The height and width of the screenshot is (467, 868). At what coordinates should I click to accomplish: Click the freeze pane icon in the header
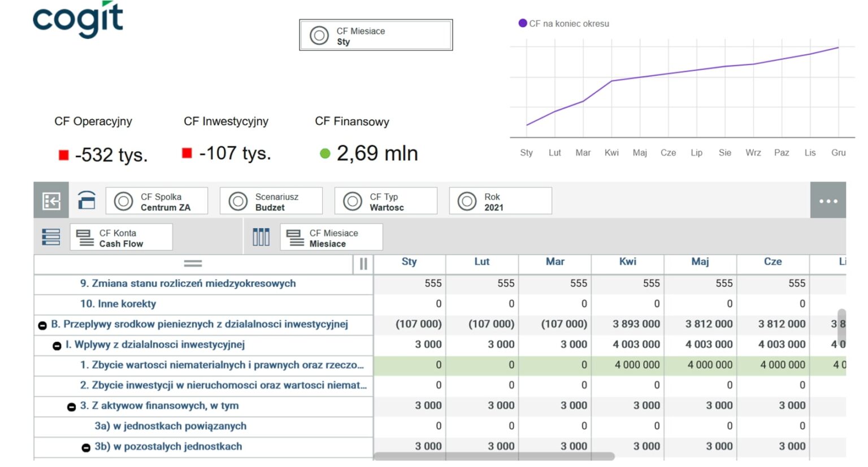pyautogui.click(x=363, y=264)
